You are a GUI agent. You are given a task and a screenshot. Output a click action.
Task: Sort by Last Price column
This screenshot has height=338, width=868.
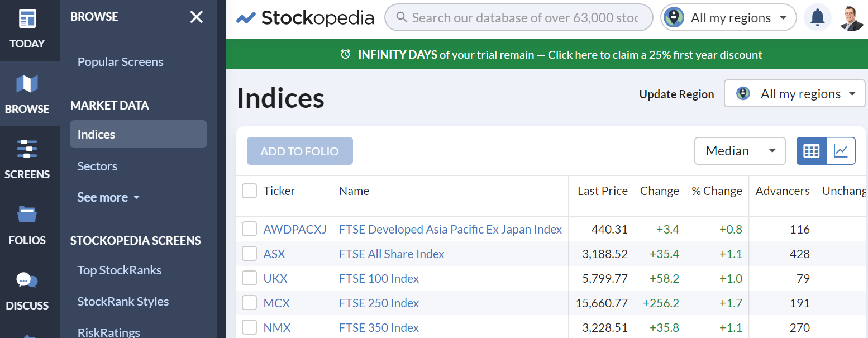[603, 191]
